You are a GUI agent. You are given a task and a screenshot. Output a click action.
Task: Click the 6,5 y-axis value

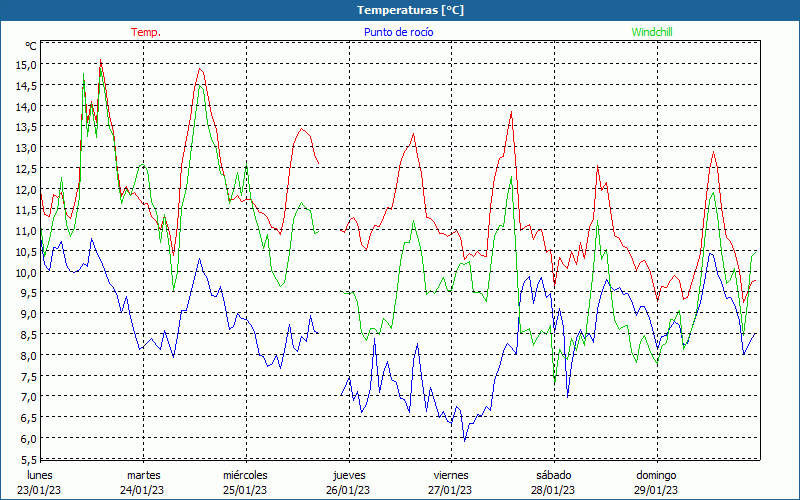point(28,418)
